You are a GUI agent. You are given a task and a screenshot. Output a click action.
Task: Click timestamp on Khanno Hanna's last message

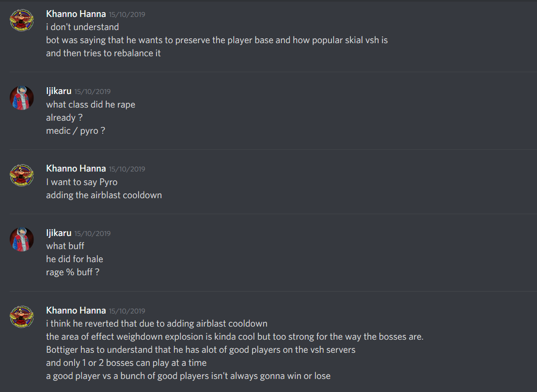tap(127, 311)
